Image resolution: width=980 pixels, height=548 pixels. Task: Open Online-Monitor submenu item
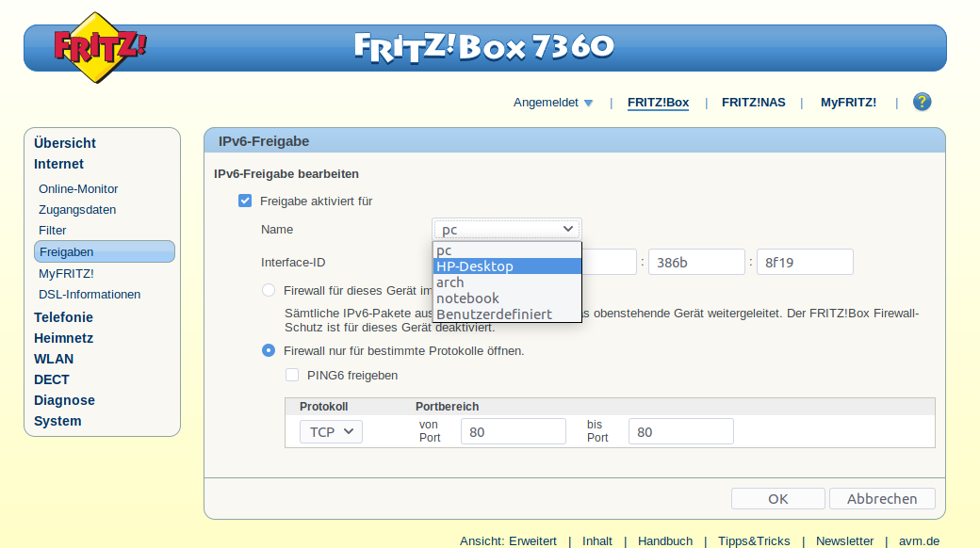click(x=78, y=188)
